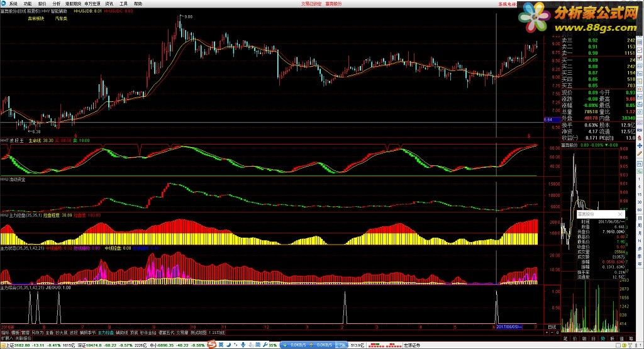
Task: Select the 管理 tab at bottom
Action: [x=25, y=333]
